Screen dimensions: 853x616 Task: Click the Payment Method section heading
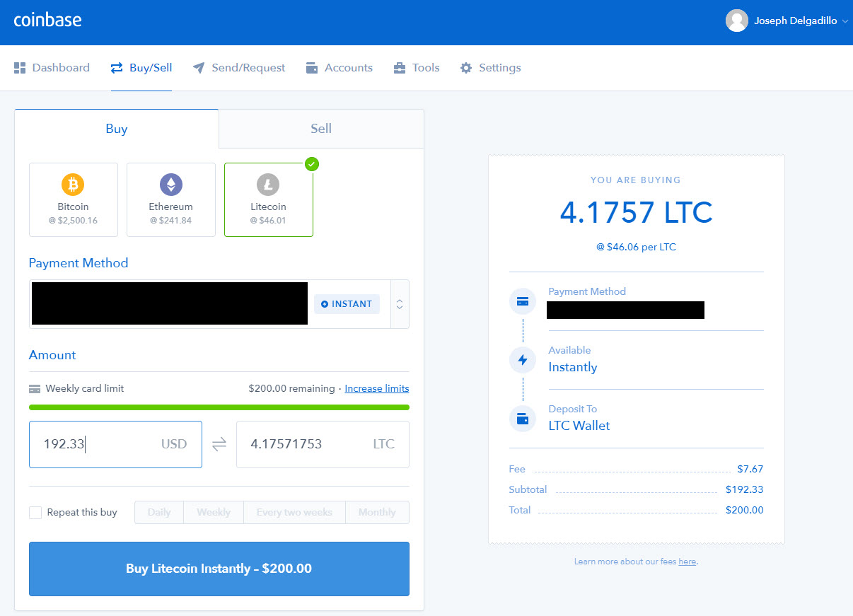(x=79, y=263)
